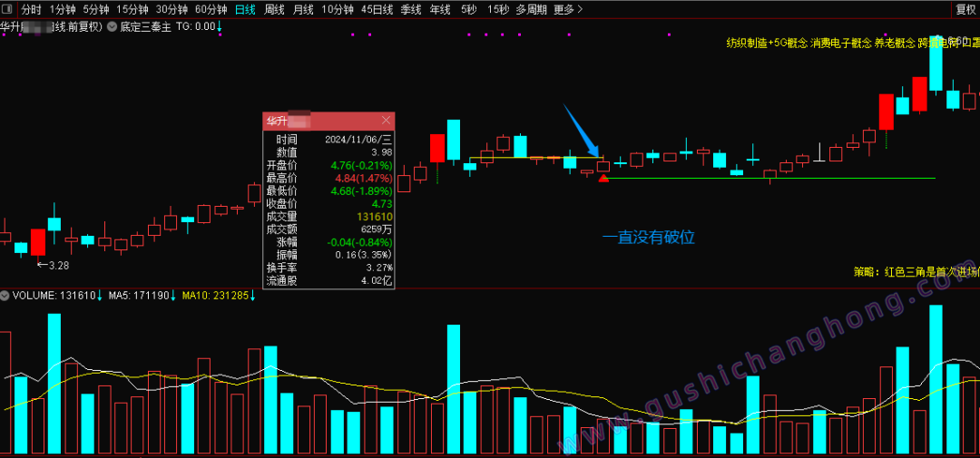980x458 pixels.
Task: Select the 15分钟 period tab
Action: [132, 9]
